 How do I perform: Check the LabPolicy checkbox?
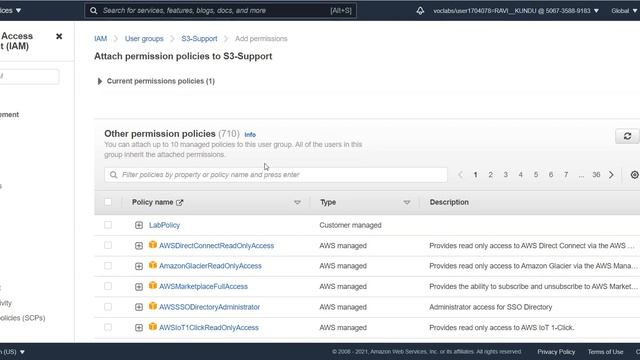(108, 225)
